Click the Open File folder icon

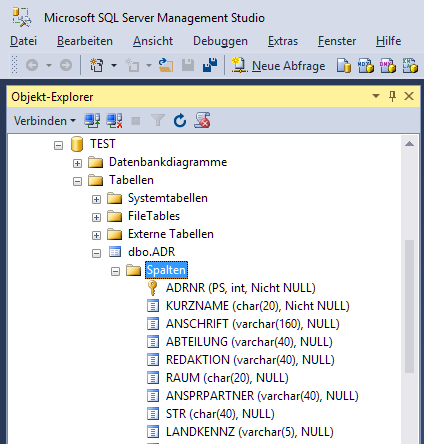pyautogui.click(x=166, y=65)
